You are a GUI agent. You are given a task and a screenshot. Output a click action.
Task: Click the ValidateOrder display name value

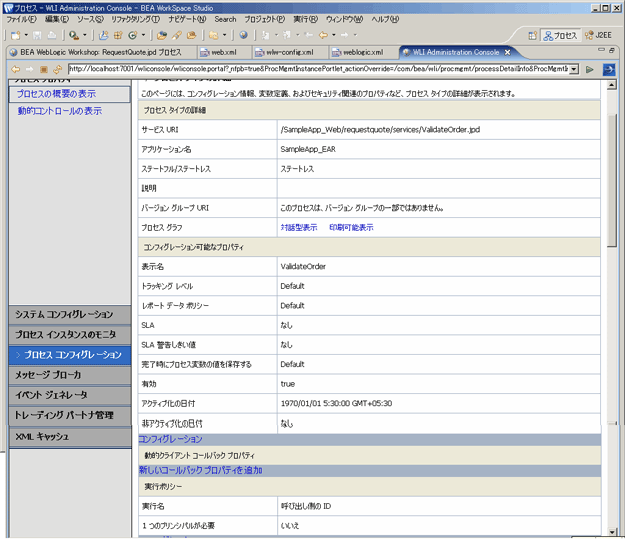pyautogui.click(x=303, y=266)
